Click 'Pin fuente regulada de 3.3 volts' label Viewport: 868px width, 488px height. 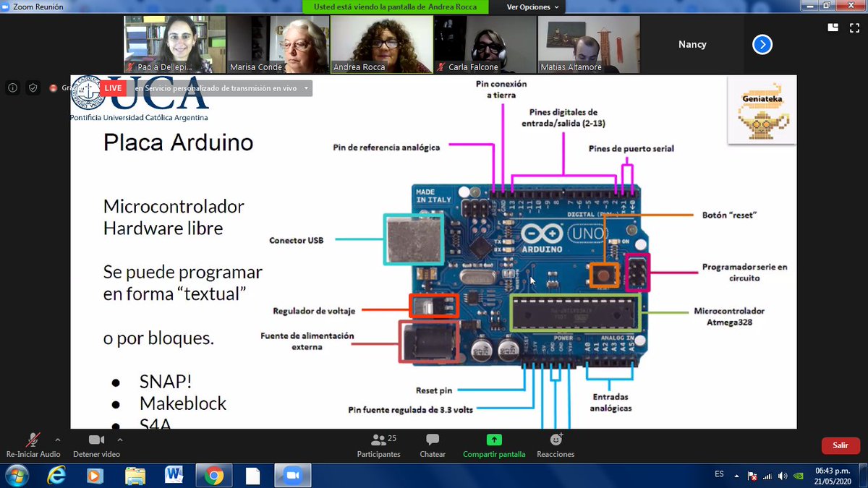[x=411, y=409]
